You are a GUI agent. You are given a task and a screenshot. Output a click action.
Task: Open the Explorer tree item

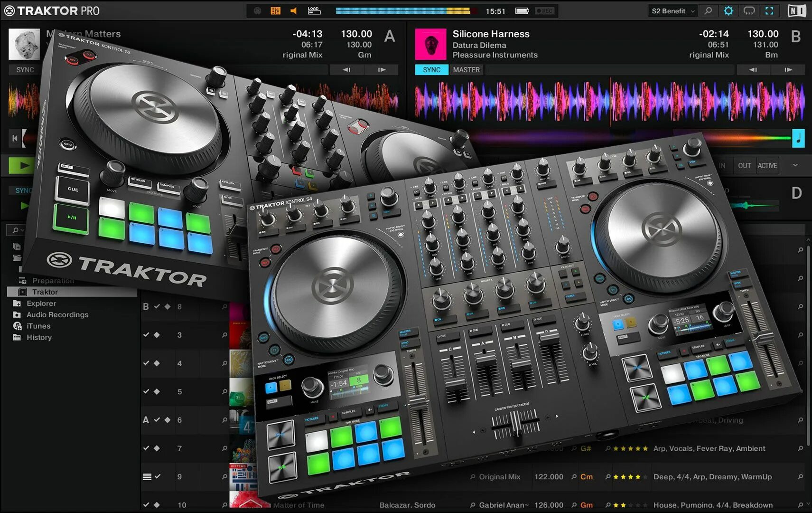tap(41, 304)
